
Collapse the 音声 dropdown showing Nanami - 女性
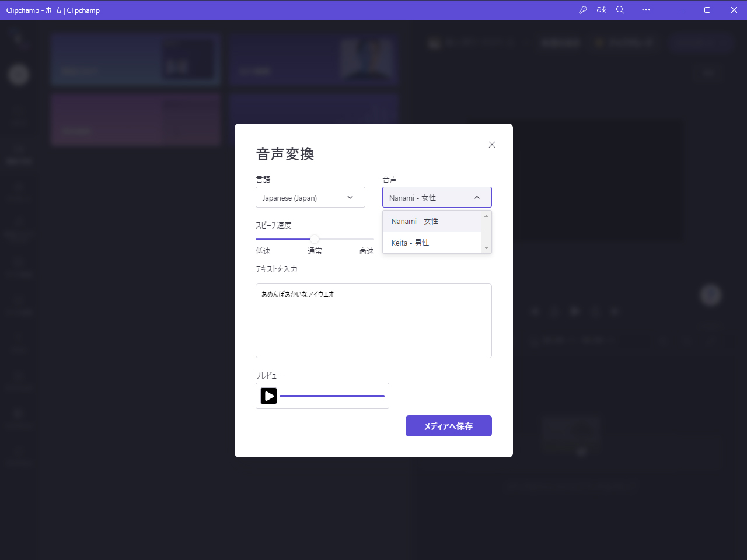pos(437,198)
